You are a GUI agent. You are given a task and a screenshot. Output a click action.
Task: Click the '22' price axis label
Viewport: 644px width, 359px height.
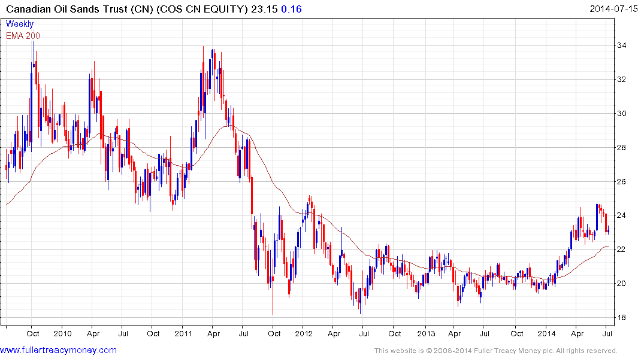point(621,250)
